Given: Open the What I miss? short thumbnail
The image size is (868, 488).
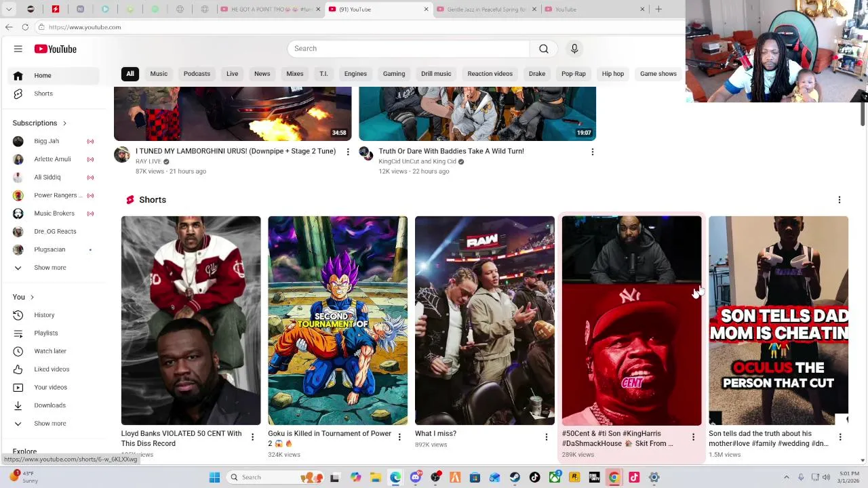Looking at the screenshot, I should click(x=485, y=321).
